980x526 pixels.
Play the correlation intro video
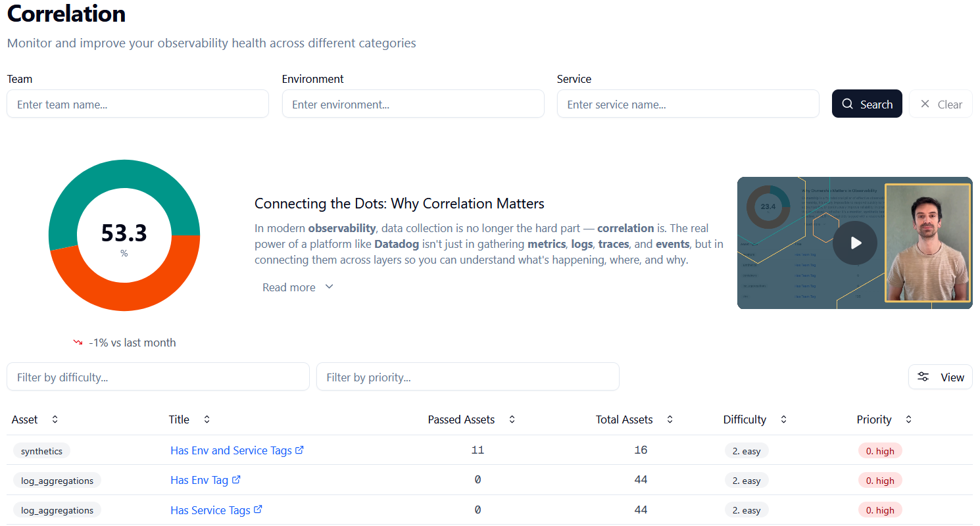[854, 243]
